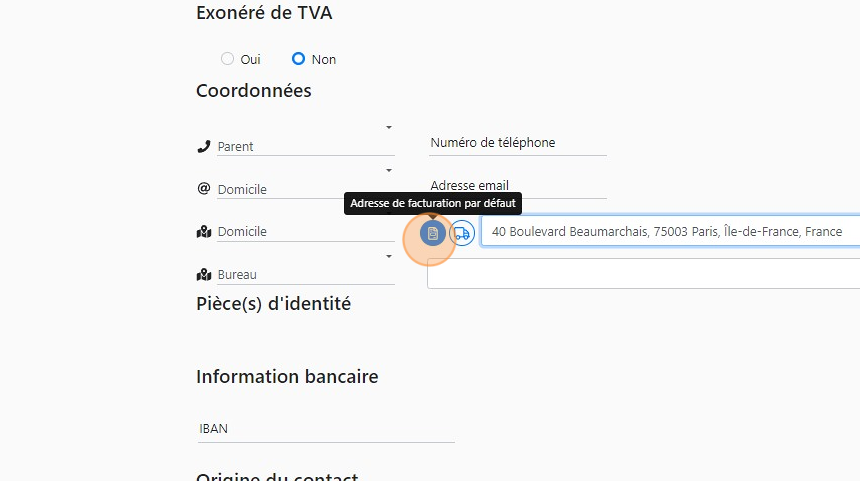Viewport: 860px width, 481px height.
Task: Open the Domicile address type select
Action: 305,232
